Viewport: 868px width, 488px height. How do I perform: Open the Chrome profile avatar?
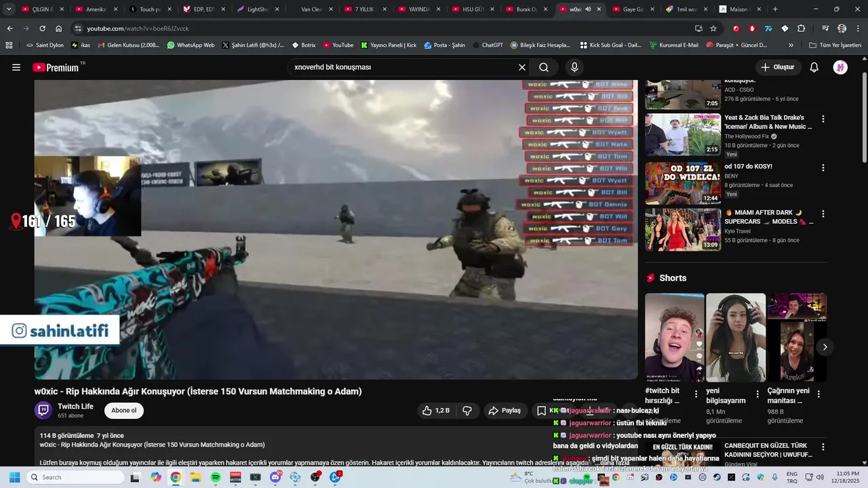(842, 28)
